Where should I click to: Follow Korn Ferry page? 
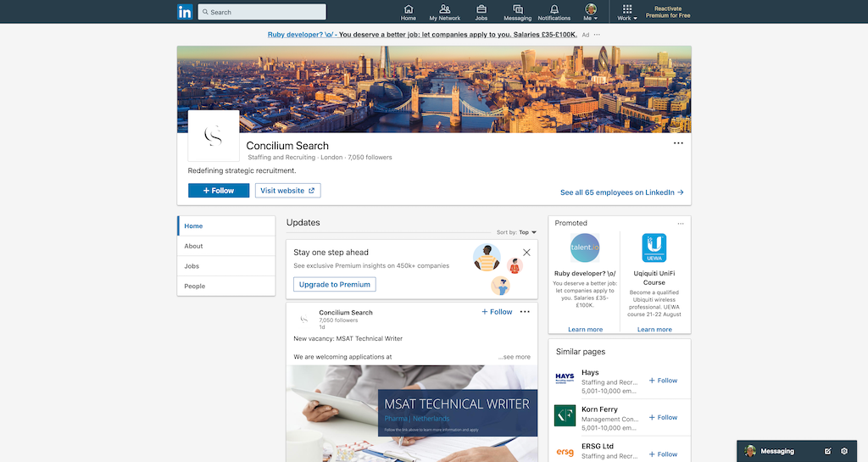(663, 418)
